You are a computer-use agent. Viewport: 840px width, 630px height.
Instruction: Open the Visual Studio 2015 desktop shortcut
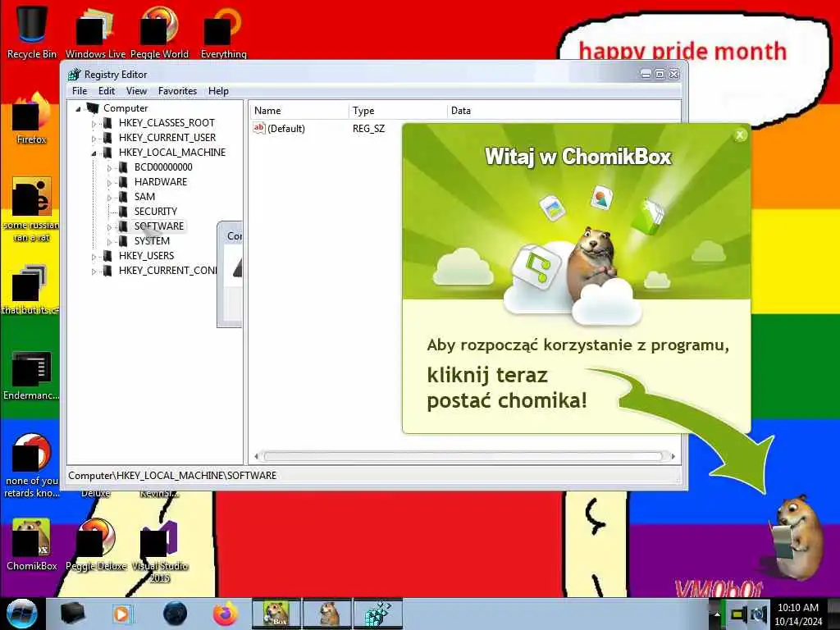[x=160, y=550]
